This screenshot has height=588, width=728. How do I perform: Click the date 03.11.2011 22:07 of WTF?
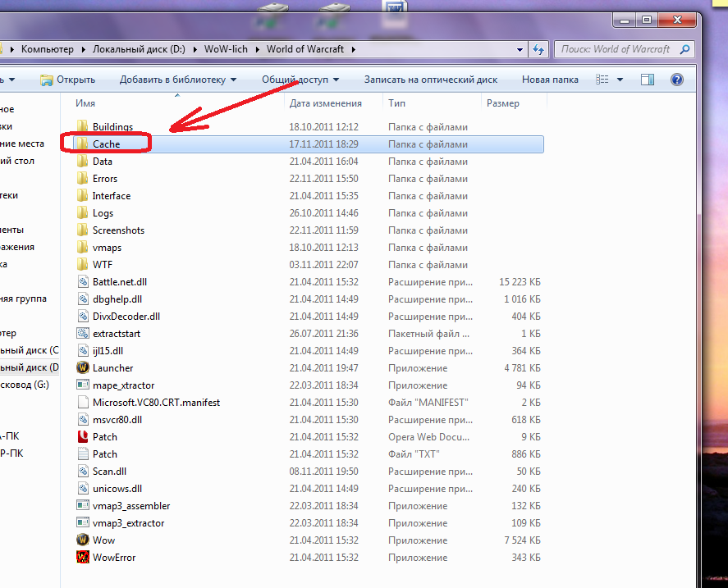(x=323, y=264)
